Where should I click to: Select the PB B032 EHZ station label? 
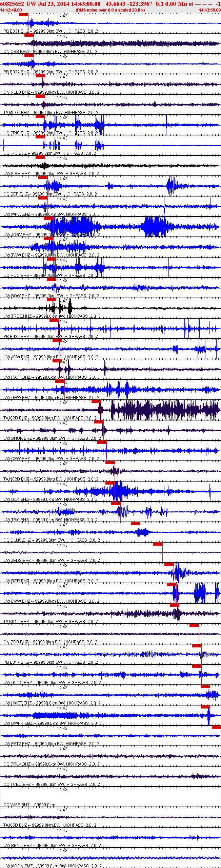click(51, 72)
